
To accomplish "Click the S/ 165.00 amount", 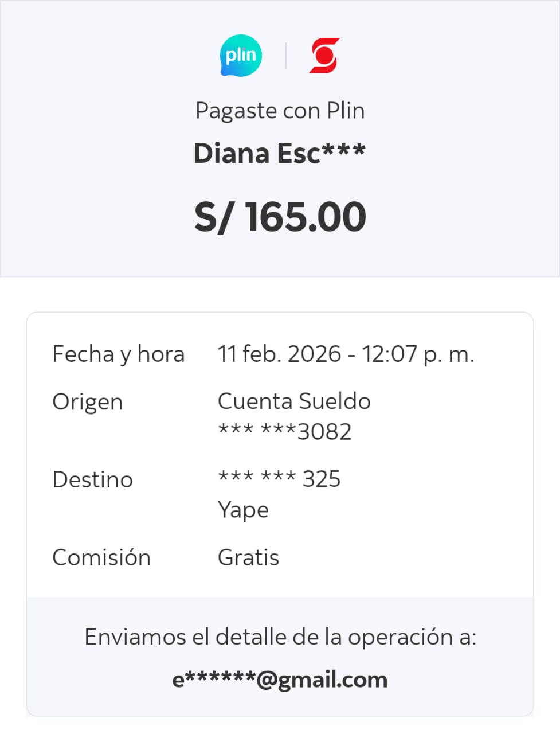I will click(280, 217).
